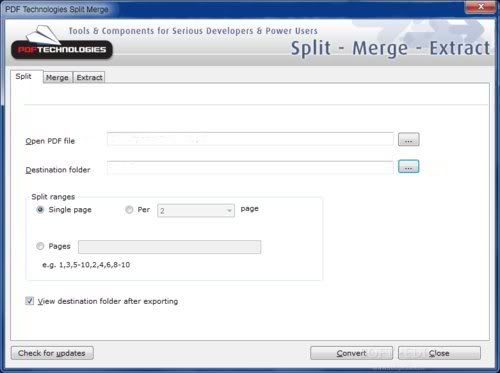Close the window with title bar X

(x=480, y=7)
